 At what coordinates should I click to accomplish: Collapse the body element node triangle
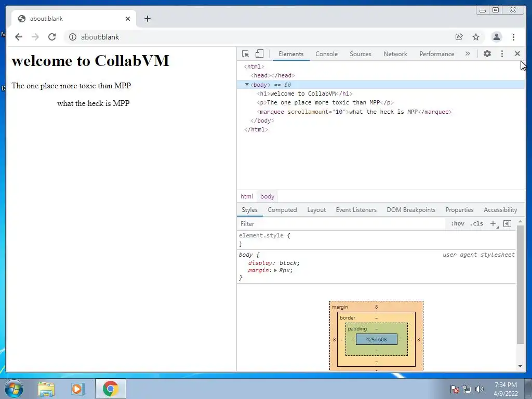(x=247, y=85)
